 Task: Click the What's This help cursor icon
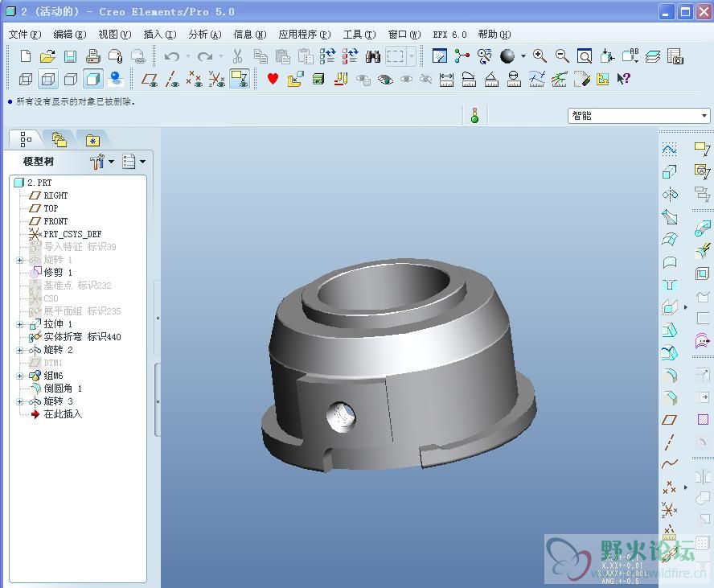click(623, 79)
